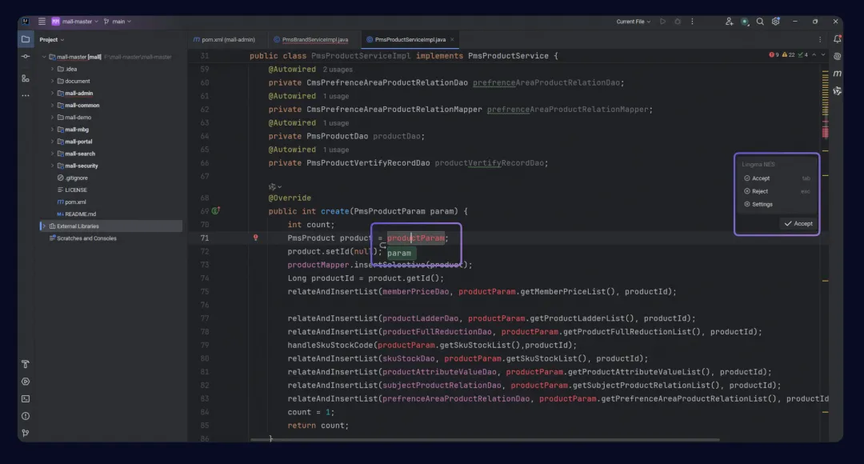Screen dimensions: 864x464
Task: Open the main hamburger menu
Action: point(42,21)
